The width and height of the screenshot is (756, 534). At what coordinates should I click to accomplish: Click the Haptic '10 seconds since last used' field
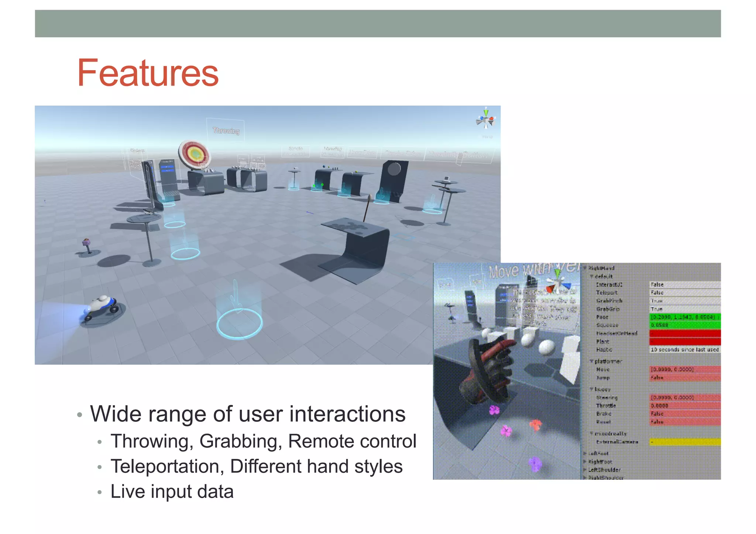point(685,349)
